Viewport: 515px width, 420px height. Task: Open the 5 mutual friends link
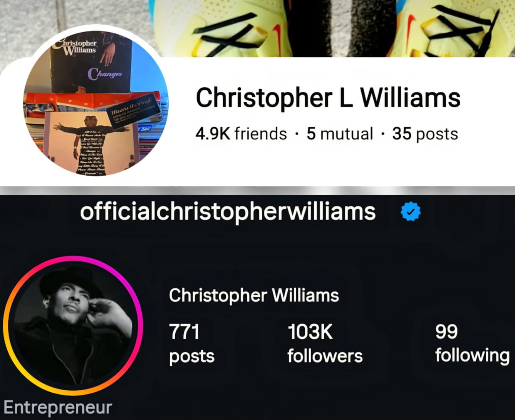(340, 134)
